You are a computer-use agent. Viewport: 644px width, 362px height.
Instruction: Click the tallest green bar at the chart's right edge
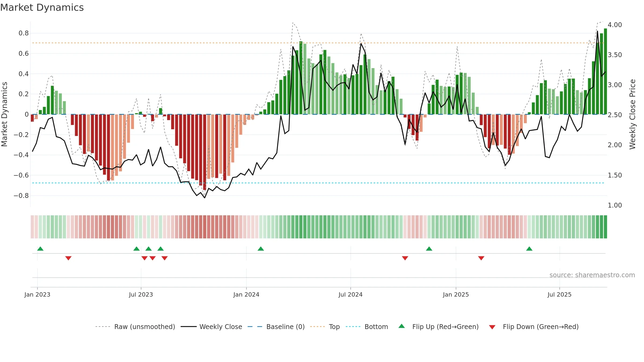[x=605, y=71]
